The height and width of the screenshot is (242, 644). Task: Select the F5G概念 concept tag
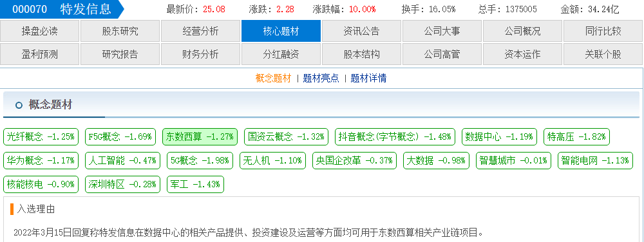click(120, 136)
